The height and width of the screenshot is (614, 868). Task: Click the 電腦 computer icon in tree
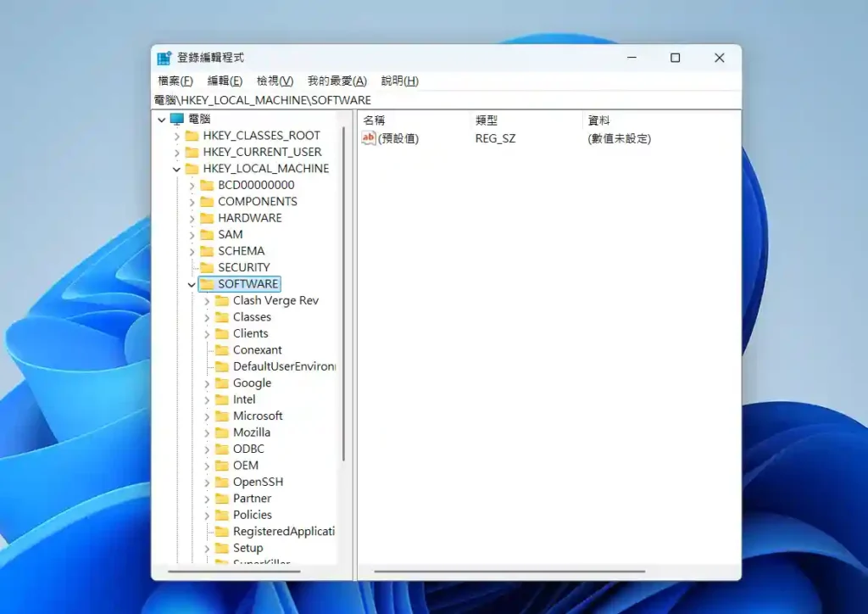pyautogui.click(x=176, y=119)
